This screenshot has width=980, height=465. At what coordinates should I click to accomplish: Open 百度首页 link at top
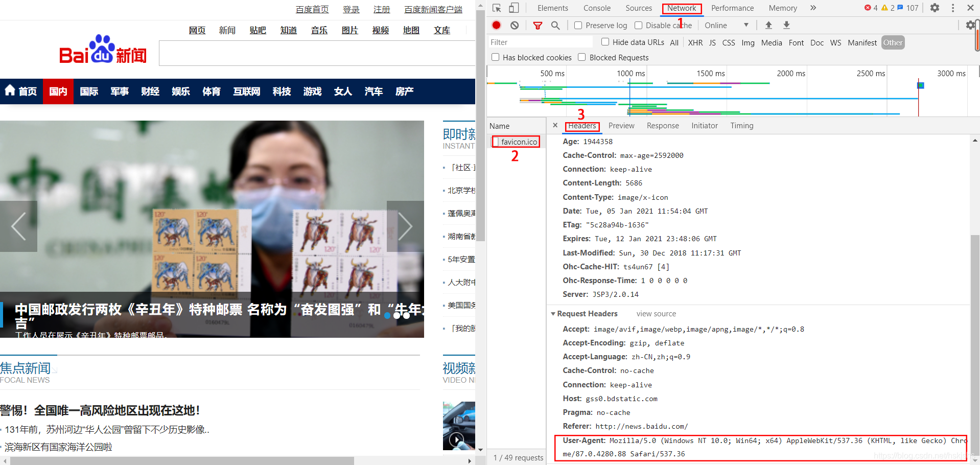point(312,9)
